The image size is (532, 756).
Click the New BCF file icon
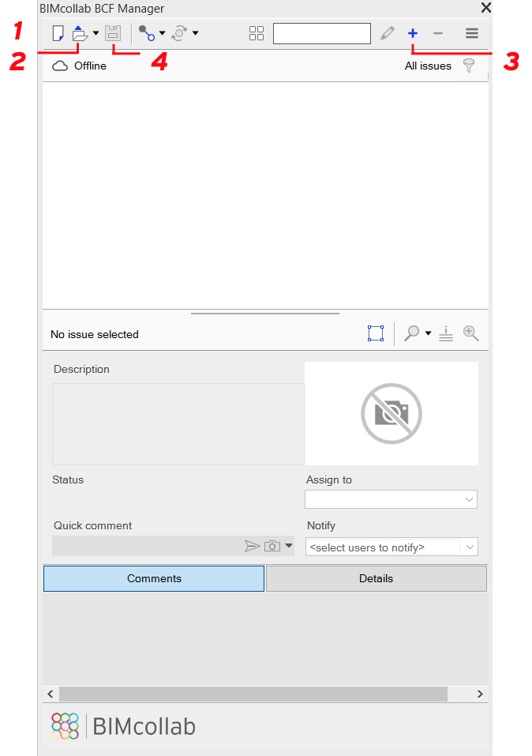point(58,33)
